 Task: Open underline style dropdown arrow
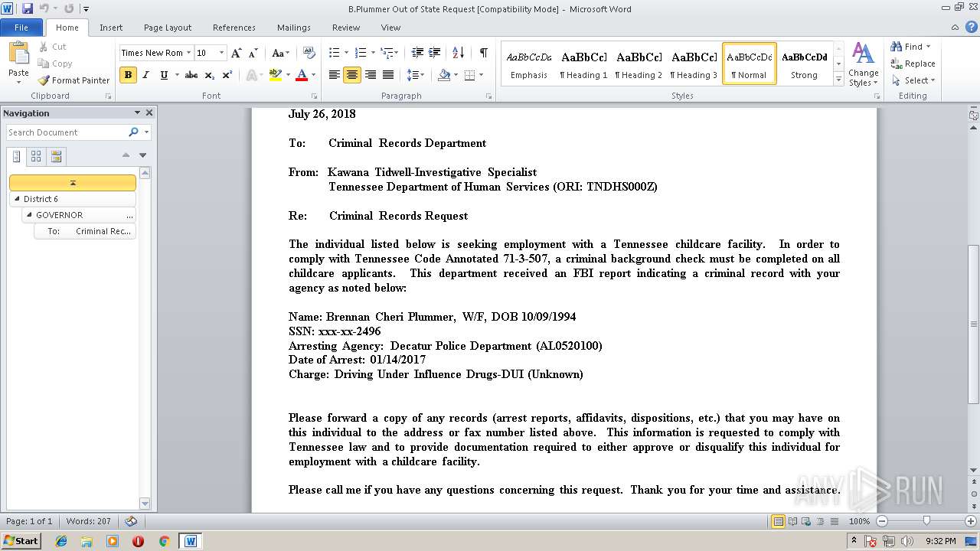[x=177, y=75]
